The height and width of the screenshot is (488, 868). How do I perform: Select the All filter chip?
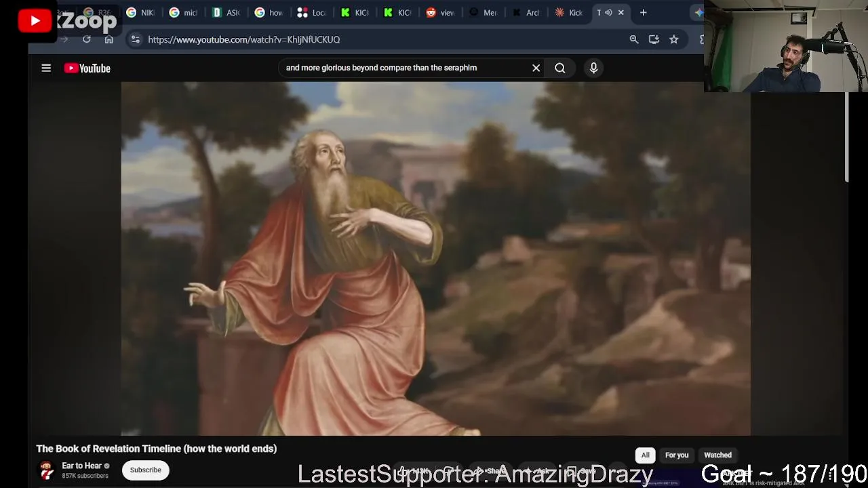646,455
